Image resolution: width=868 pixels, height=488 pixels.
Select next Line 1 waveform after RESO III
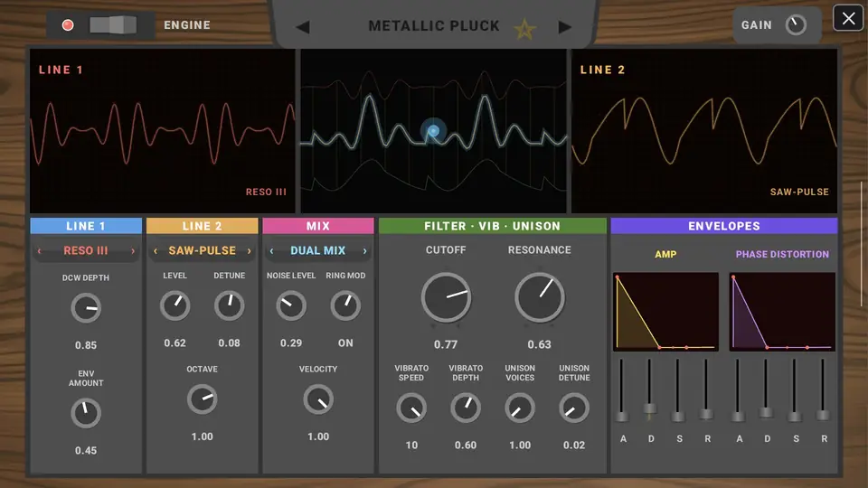[133, 251]
